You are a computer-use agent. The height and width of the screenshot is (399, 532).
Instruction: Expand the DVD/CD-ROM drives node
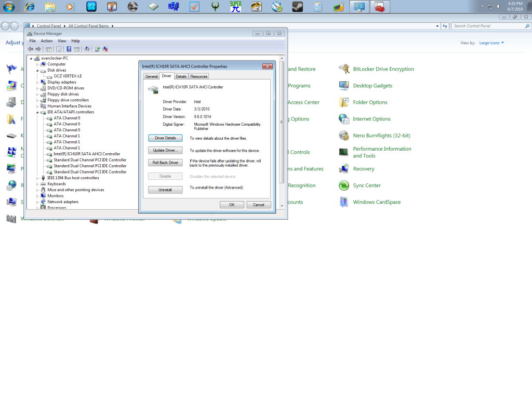(x=37, y=88)
